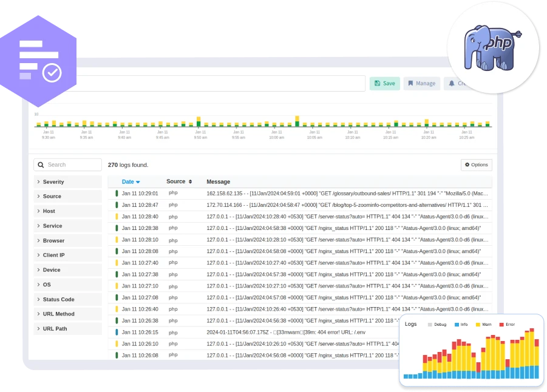This screenshot has width=547, height=392.
Task: Open log row Jan 11 10:27:38
Action: [x=300, y=274]
